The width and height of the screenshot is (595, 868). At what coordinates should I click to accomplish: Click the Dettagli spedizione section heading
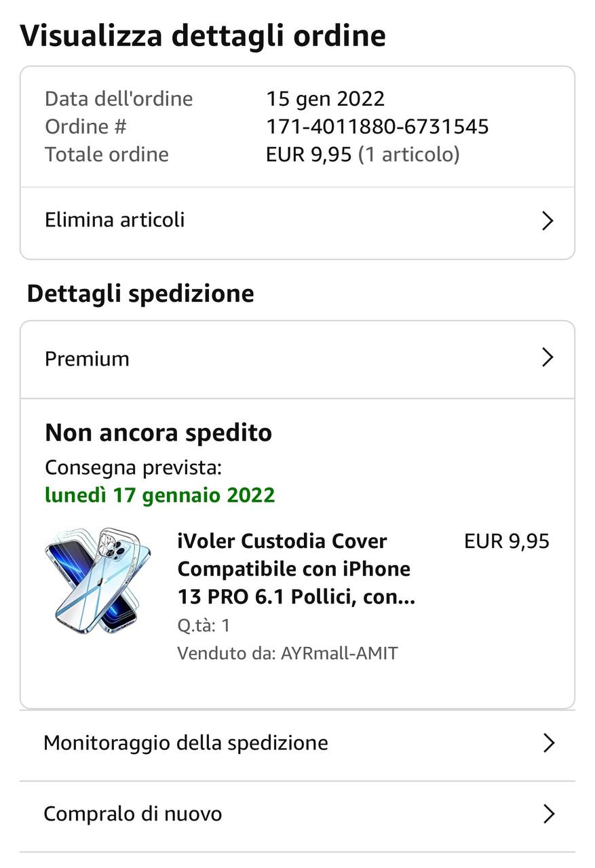pyautogui.click(x=140, y=294)
